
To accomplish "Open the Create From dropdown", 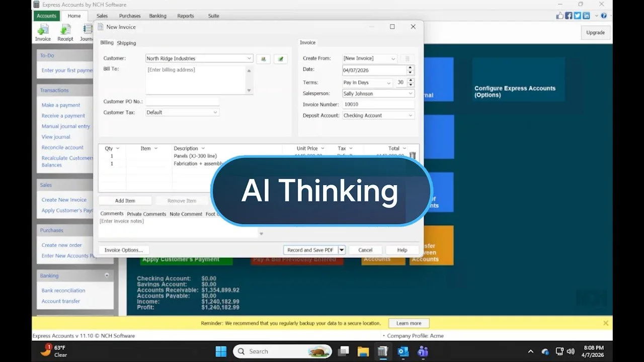I will click(393, 59).
